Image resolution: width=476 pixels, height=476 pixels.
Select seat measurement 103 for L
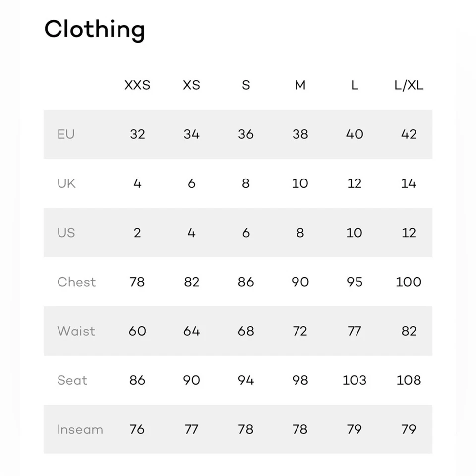pos(355,380)
